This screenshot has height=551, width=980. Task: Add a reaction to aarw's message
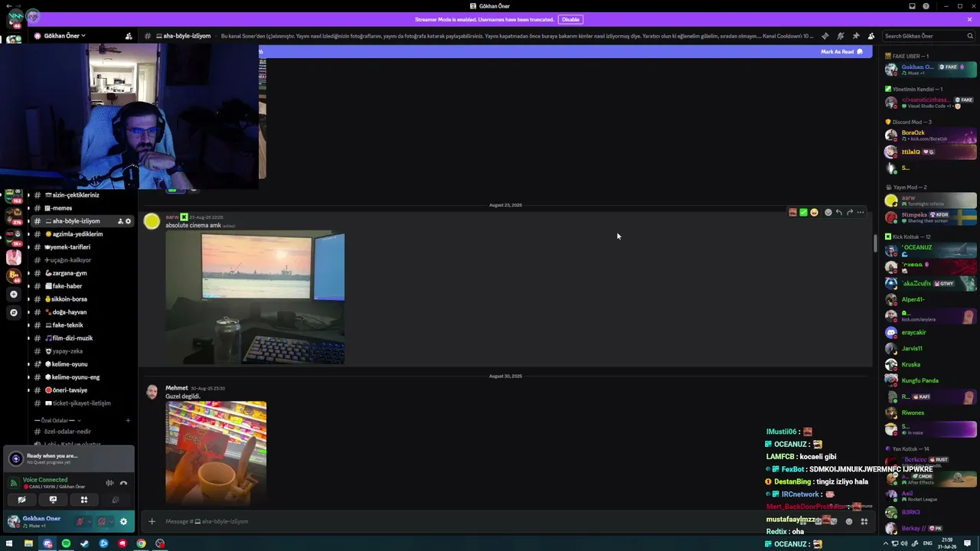click(x=828, y=212)
